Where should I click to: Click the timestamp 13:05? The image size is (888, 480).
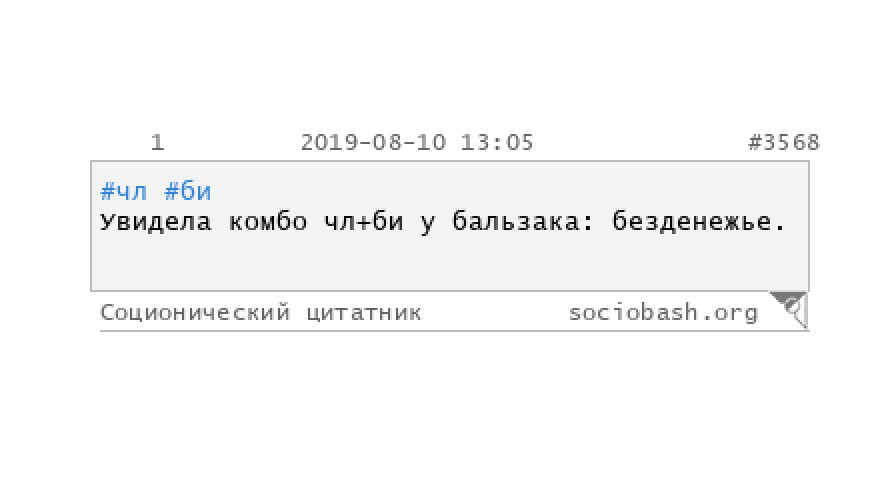click(x=497, y=142)
